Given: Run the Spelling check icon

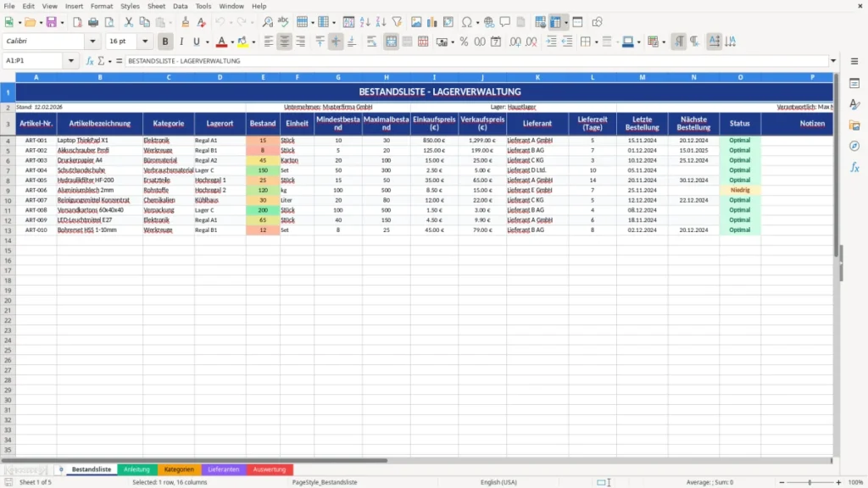Looking at the screenshot, I should pos(283,22).
